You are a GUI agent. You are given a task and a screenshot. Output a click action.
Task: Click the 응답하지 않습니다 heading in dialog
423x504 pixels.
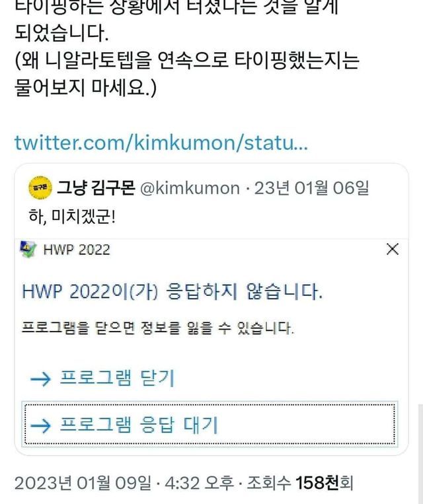pyautogui.click(x=172, y=291)
